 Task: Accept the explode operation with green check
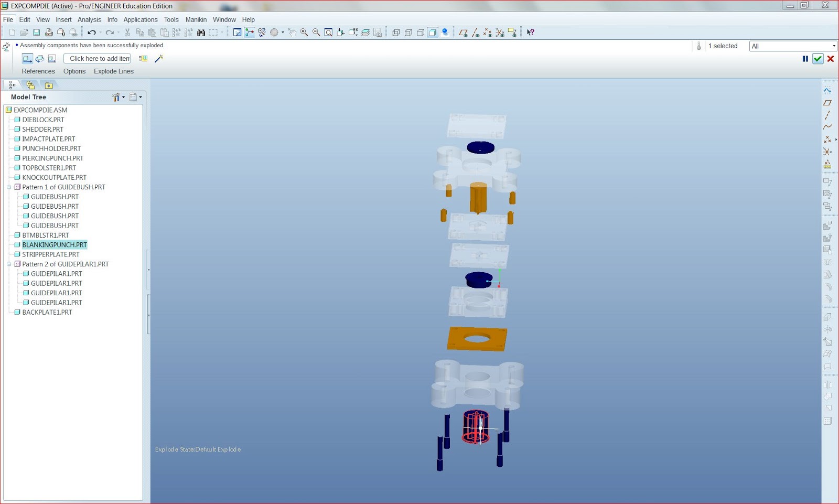(818, 59)
